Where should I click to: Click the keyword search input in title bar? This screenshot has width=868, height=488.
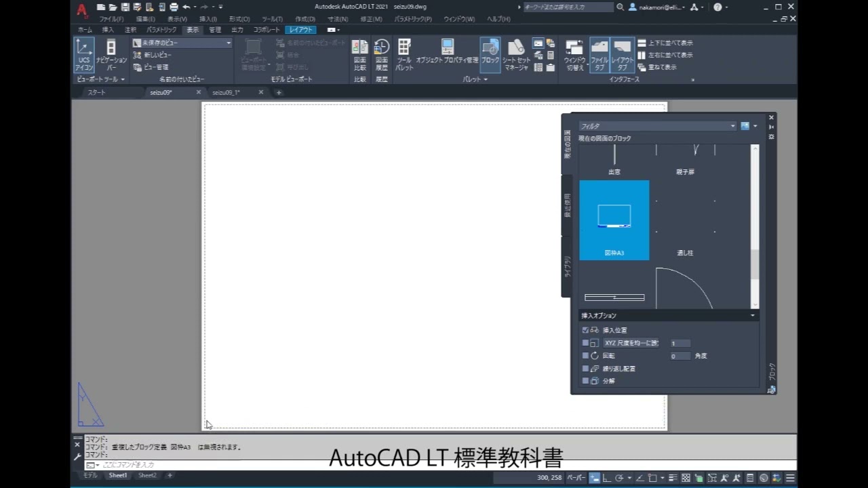(x=568, y=7)
